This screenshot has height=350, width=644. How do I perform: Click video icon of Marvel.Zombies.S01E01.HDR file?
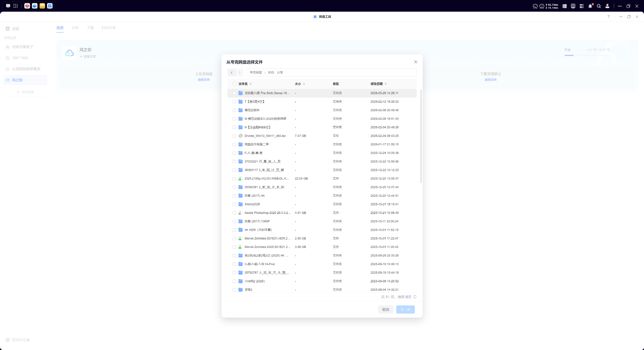click(x=240, y=239)
